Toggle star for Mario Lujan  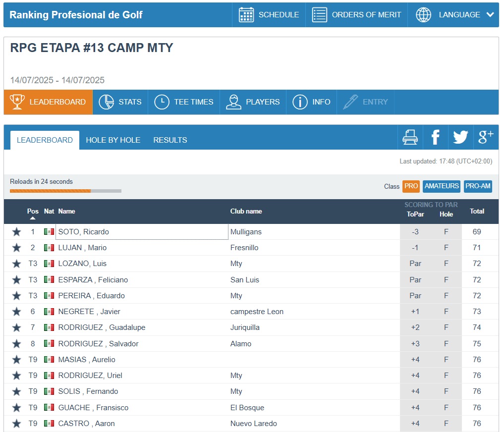pos(16,248)
